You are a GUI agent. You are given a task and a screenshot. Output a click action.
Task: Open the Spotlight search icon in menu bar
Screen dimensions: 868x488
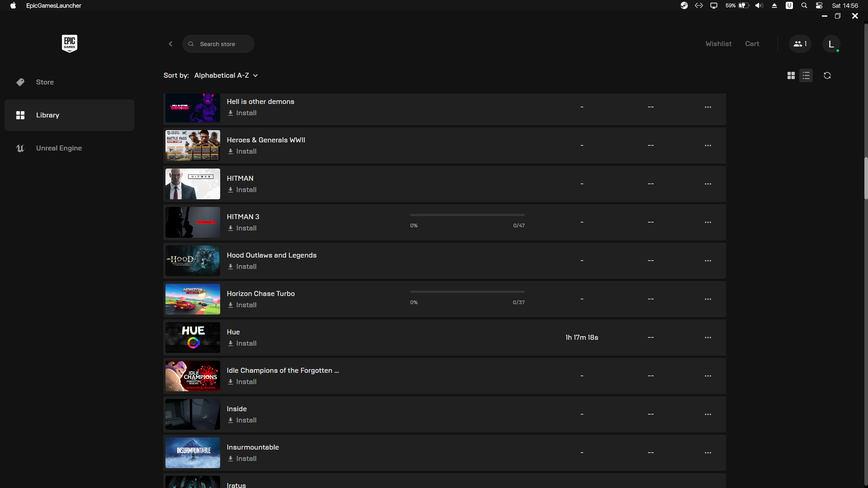tap(804, 5)
